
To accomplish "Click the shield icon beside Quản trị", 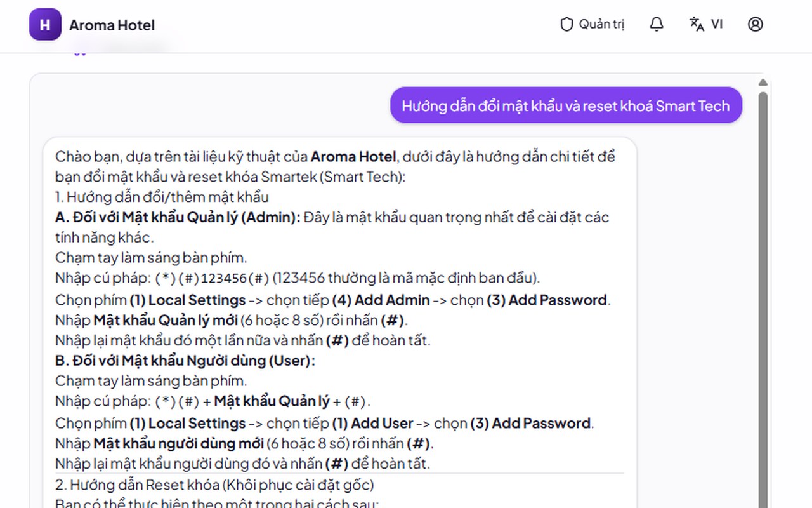I will click(x=566, y=25).
